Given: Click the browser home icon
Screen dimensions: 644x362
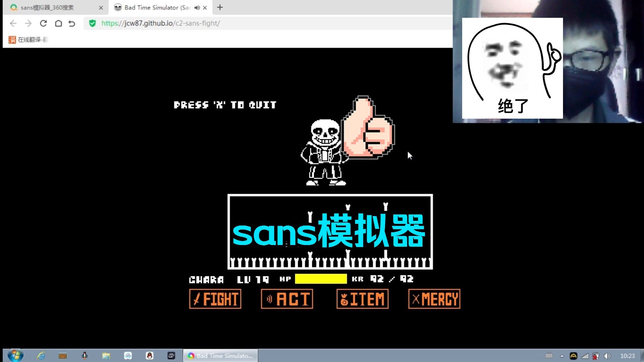Looking at the screenshot, I should [58, 24].
